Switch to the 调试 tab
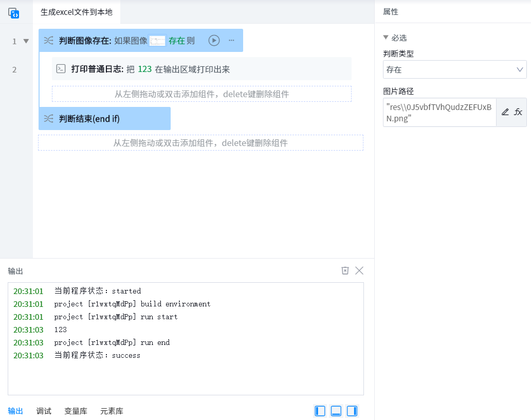This screenshot has width=531, height=420. 44,411
